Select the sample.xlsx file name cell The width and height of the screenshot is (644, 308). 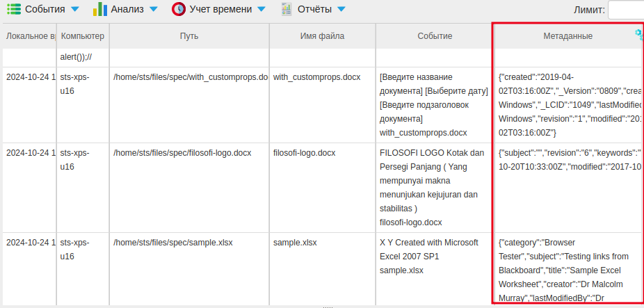point(295,243)
